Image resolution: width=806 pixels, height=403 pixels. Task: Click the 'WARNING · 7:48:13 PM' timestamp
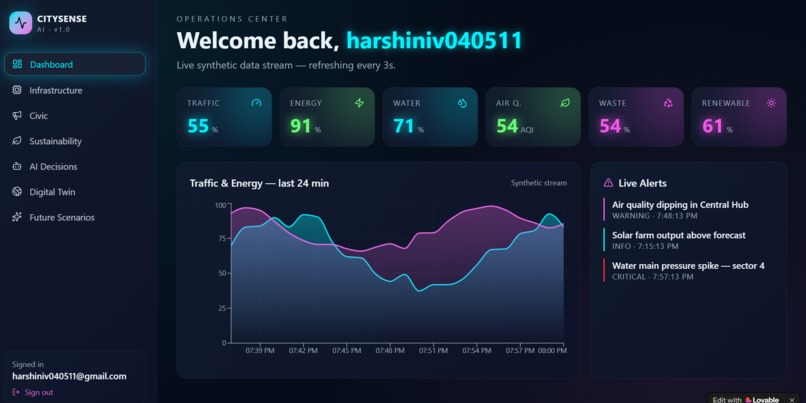(654, 216)
